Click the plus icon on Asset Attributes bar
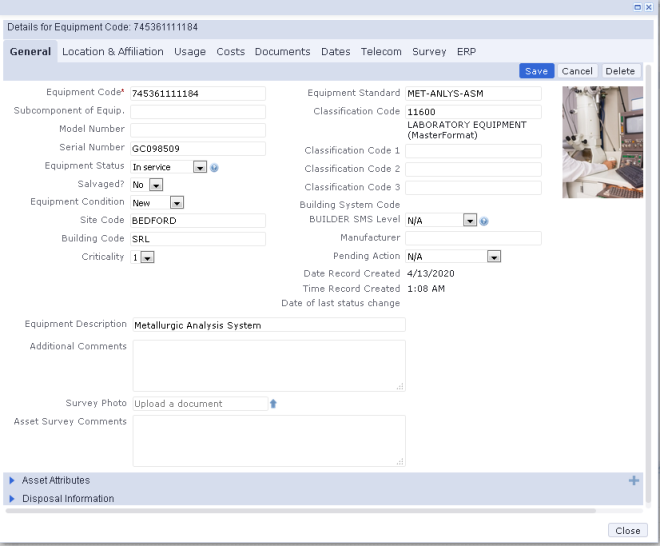Image resolution: width=661 pixels, height=546 pixels. point(634,481)
